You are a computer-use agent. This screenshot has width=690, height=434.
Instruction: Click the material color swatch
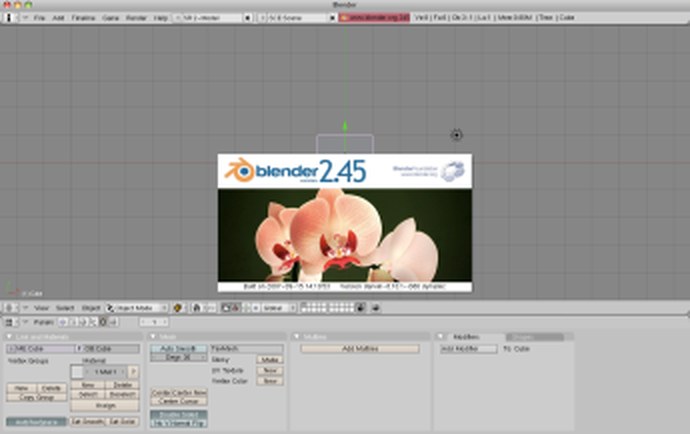tap(77, 372)
